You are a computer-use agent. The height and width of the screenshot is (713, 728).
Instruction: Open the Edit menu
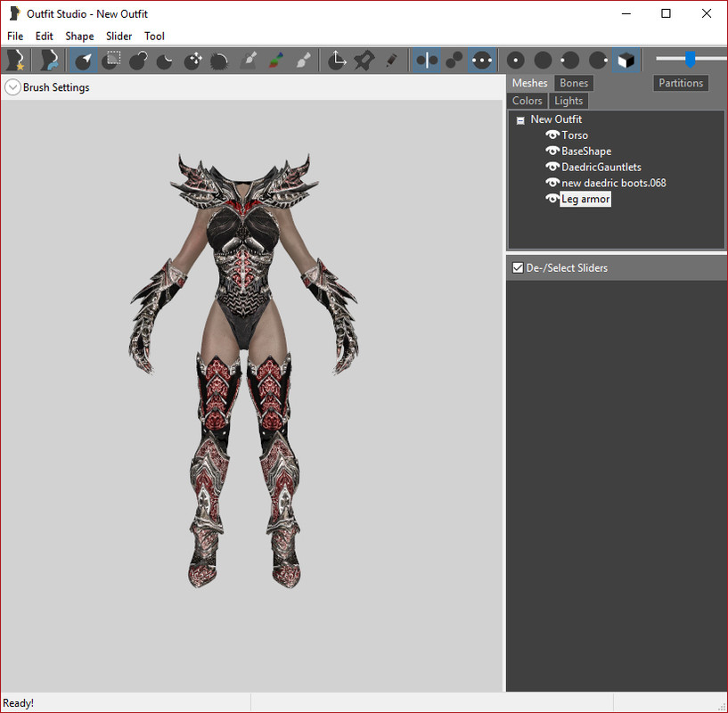click(x=44, y=37)
